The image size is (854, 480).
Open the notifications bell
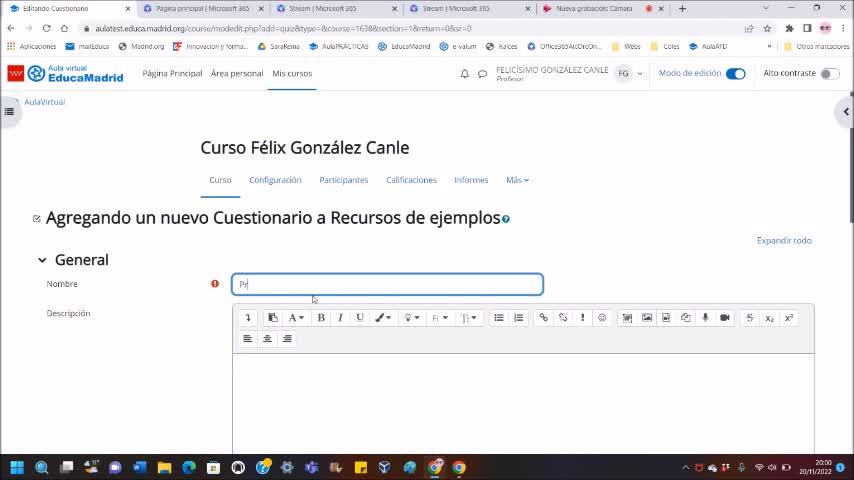tap(465, 74)
